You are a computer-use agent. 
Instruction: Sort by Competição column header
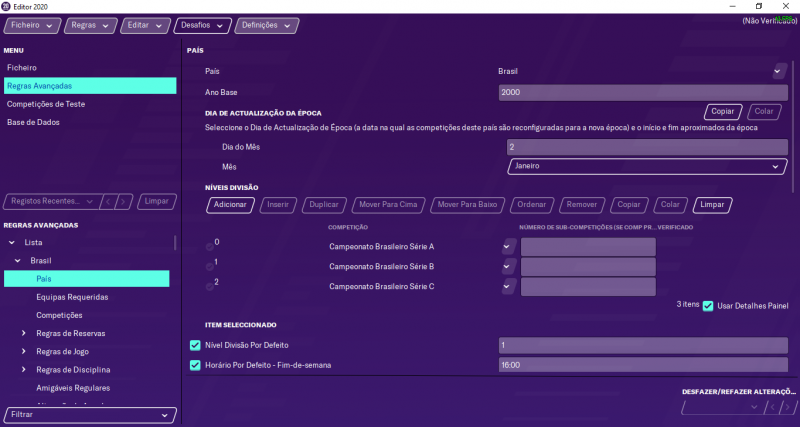(348, 227)
